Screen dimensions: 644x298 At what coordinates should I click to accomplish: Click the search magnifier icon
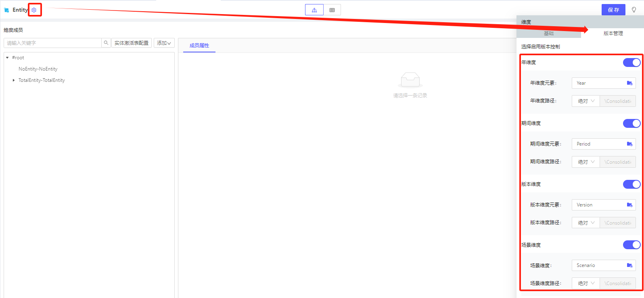(x=106, y=43)
